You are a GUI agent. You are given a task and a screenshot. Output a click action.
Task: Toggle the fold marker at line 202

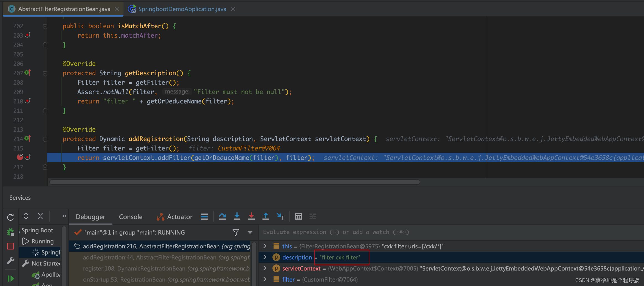click(45, 26)
